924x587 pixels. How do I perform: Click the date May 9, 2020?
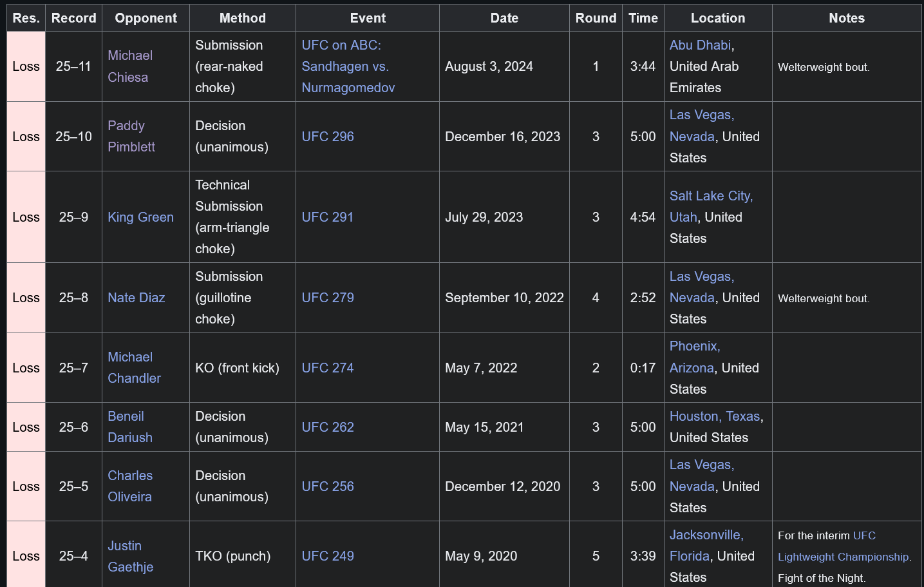pyautogui.click(x=481, y=556)
